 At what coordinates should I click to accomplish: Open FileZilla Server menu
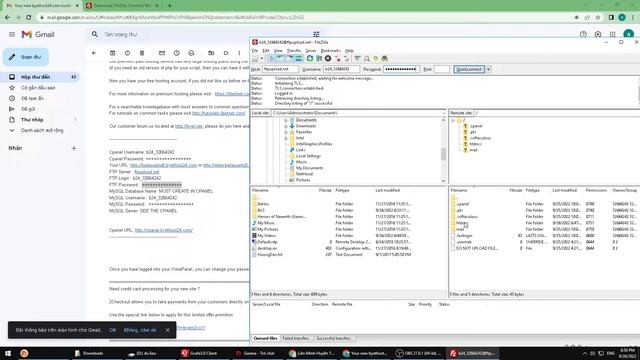click(311, 51)
